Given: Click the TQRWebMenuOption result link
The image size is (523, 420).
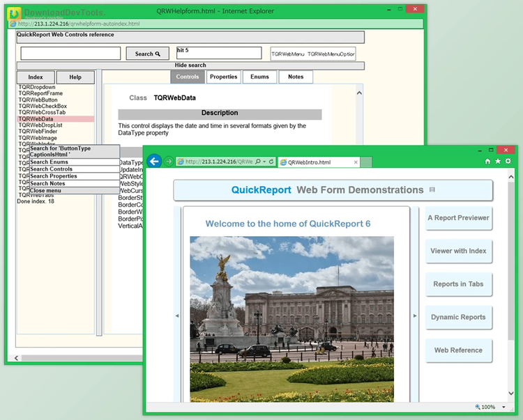Looking at the screenshot, I should (331, 54).
